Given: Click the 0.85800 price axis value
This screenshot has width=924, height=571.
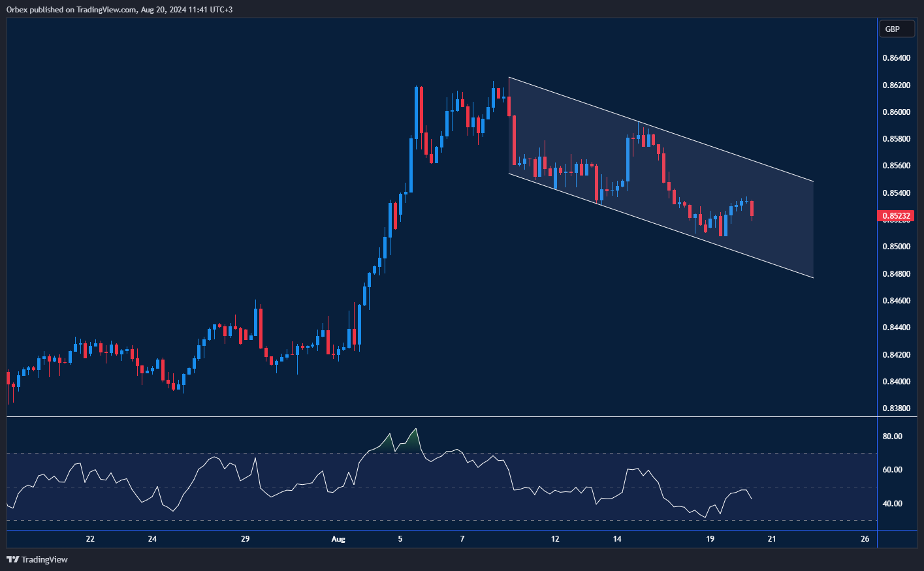Looking at the screenshot, I should [x=896, y=139].
